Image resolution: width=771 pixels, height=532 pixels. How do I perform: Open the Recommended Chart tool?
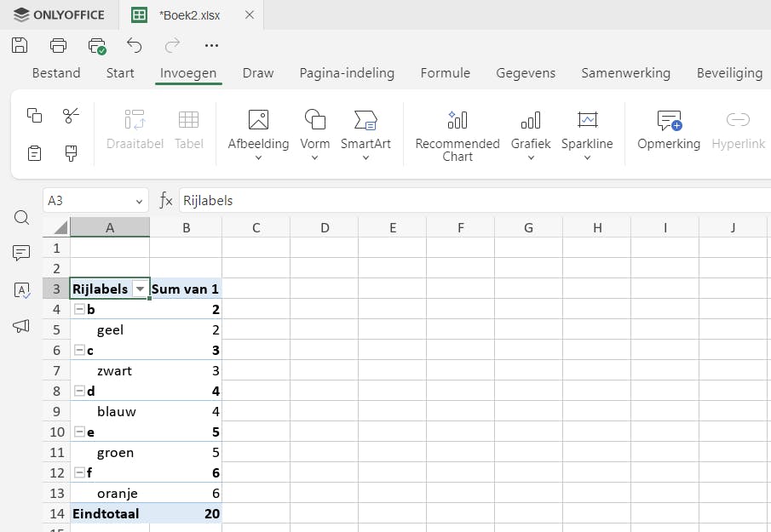click(457, 120)
